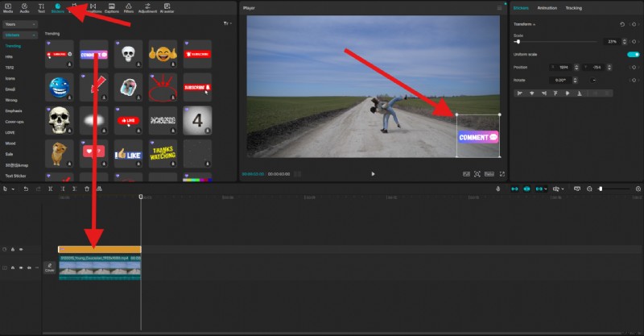Align sticker to the top
Viewport: 644px width, 336px height.
coord(555,93)
